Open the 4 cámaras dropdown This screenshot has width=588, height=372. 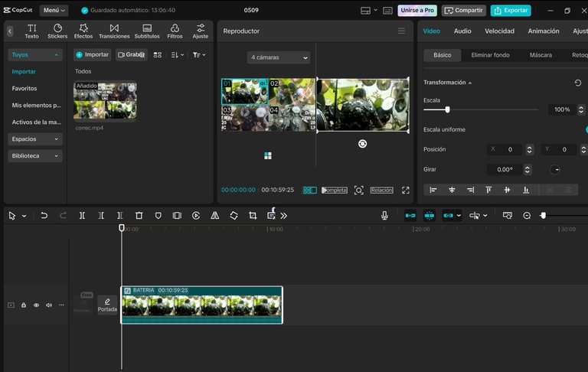coord(279,57)
